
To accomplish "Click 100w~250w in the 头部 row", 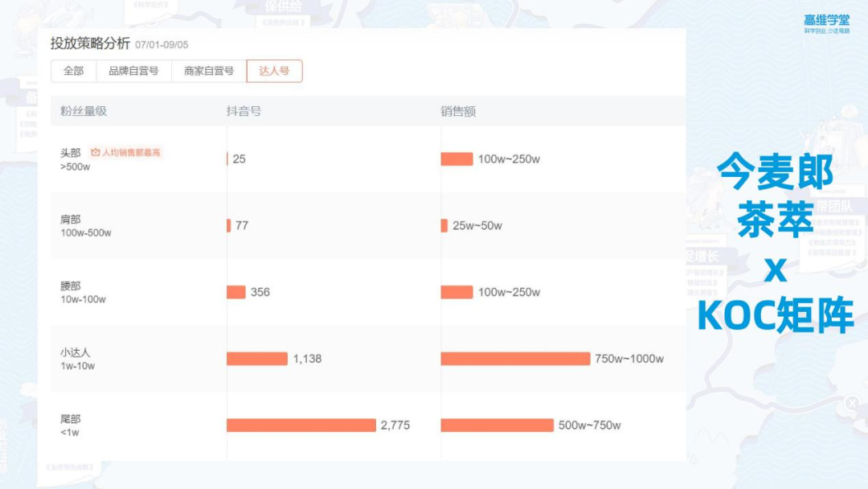I will (510, 159).
